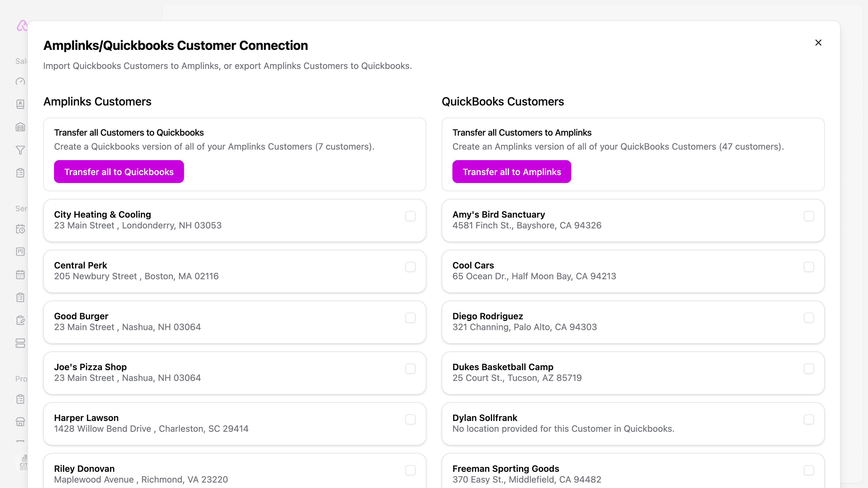Screen dimensions: 868x488
Task: Open the calendar-with-clock scheduling icon
Action: click(20, 229)
